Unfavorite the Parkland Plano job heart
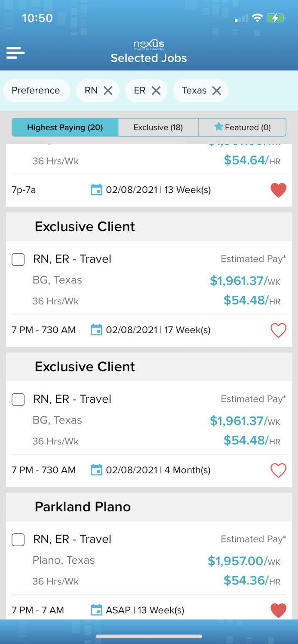The height and width of the screenshot is (644, 298). pos(278,610)
